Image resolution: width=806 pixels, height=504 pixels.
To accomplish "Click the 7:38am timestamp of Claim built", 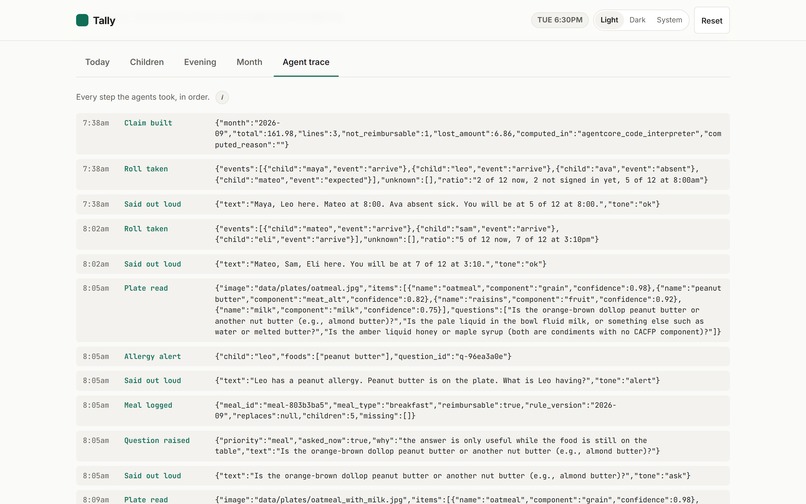I will [96, 123].
